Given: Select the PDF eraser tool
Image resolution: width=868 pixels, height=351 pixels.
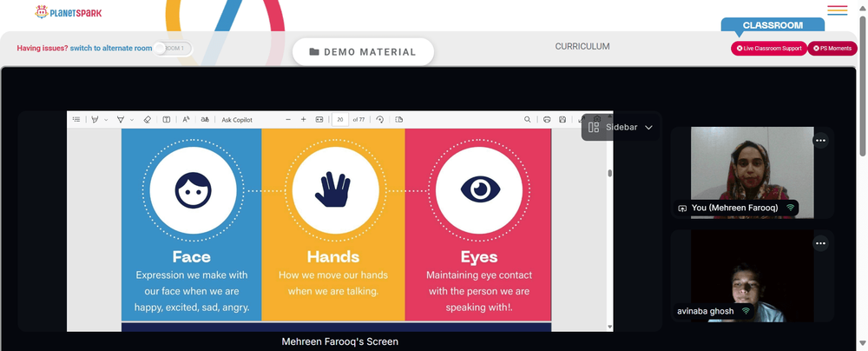Looking at the screenshot, I should [x=148, y=119].
